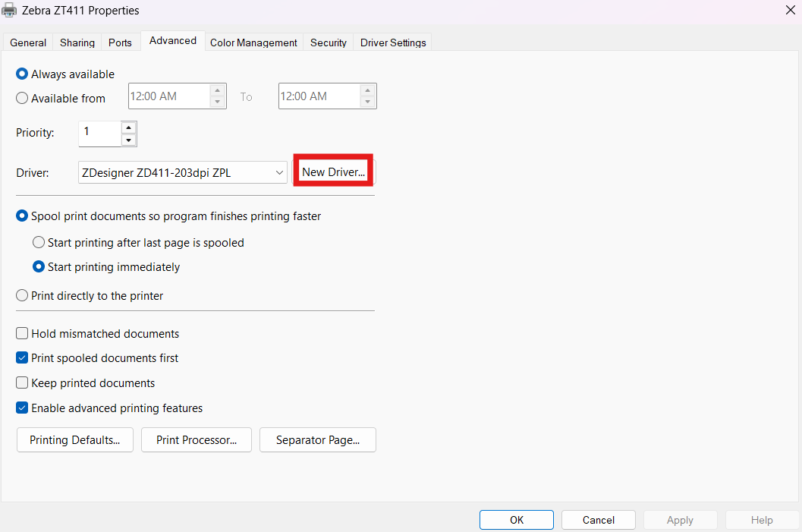Select Print directly to the printer
This screenshot has height=532, width=802.
pos(21,295)
